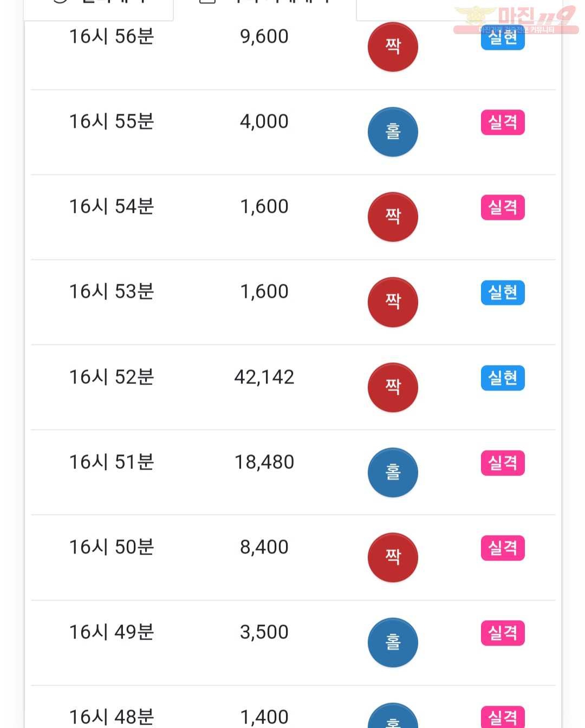Tap the blue 실현 badge at 16시 52분

pyautogui.click(x=503, y=378)
